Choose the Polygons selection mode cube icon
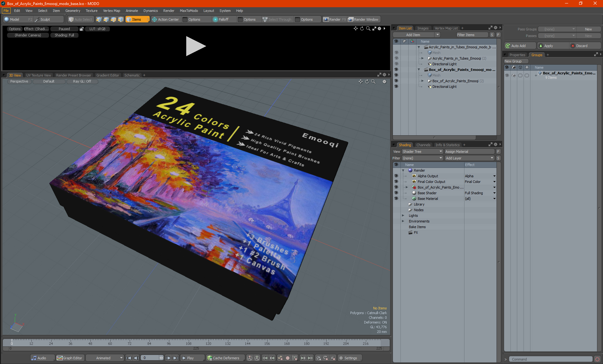This screenshot has width=603, height=364. [x=113, y=19]
